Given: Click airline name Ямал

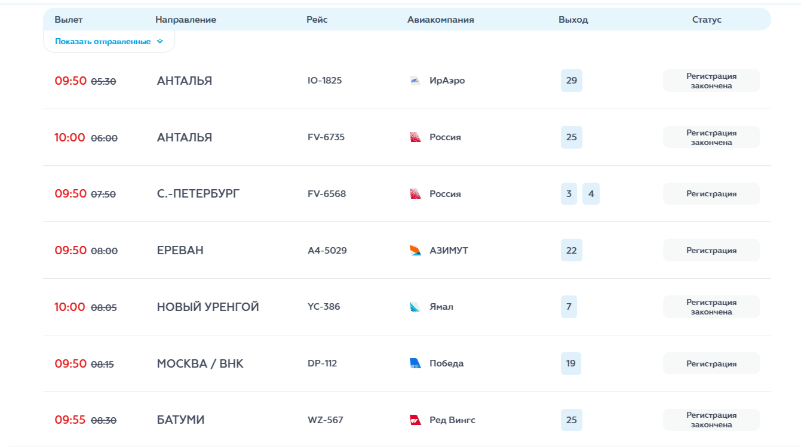Looking at the screenshot, I should click(441, 307).
